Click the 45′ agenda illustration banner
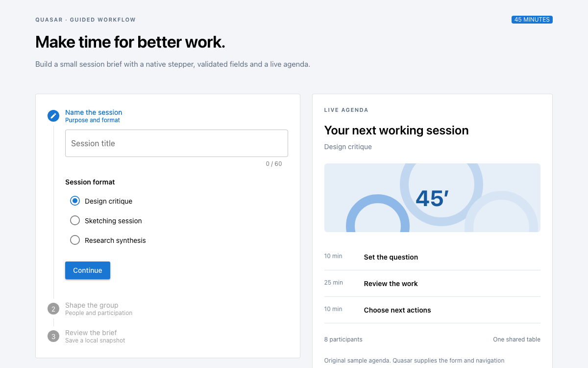Image resolution: width=588 pixels, height=368 pixels. click(432, 198)
